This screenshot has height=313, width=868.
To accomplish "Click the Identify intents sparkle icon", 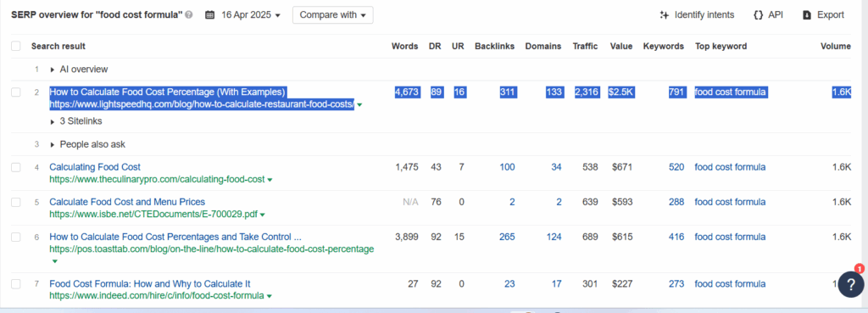I will pyautogui.click(x=665, y=15).
